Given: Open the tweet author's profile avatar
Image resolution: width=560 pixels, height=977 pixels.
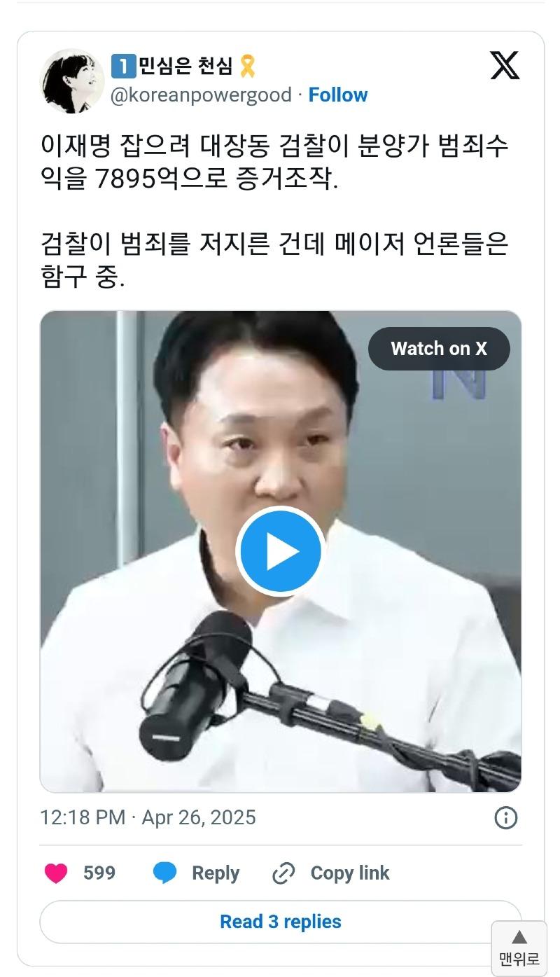Looking at the screenshot, I should point(72,81).
